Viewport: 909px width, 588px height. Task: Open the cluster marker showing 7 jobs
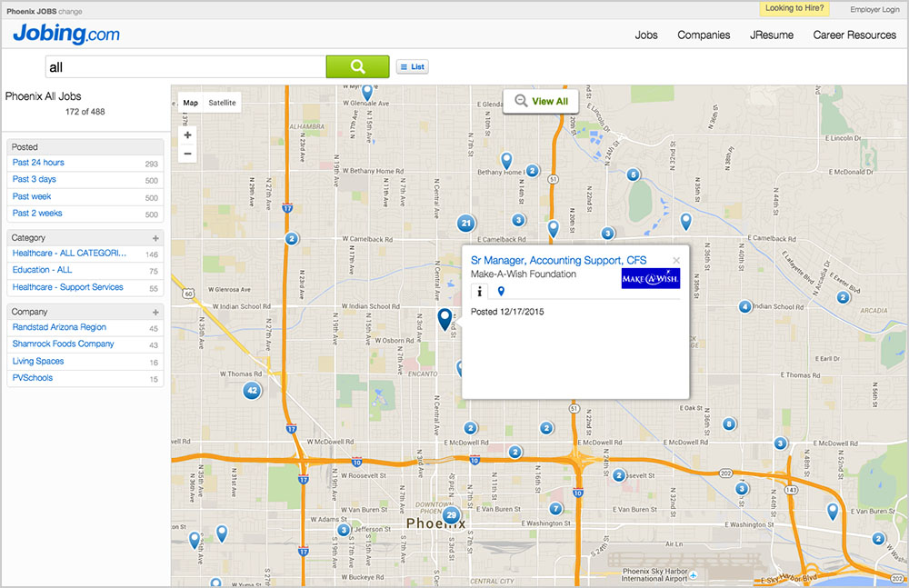[556, 509]
